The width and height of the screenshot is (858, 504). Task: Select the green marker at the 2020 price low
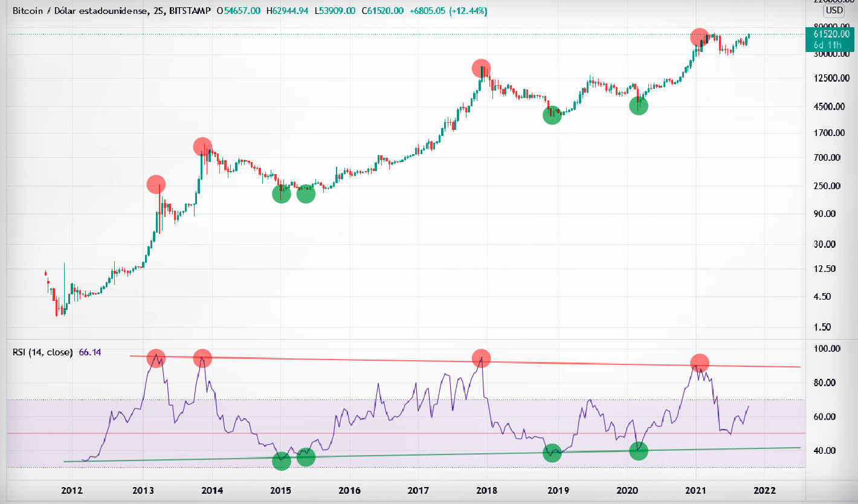639,106
